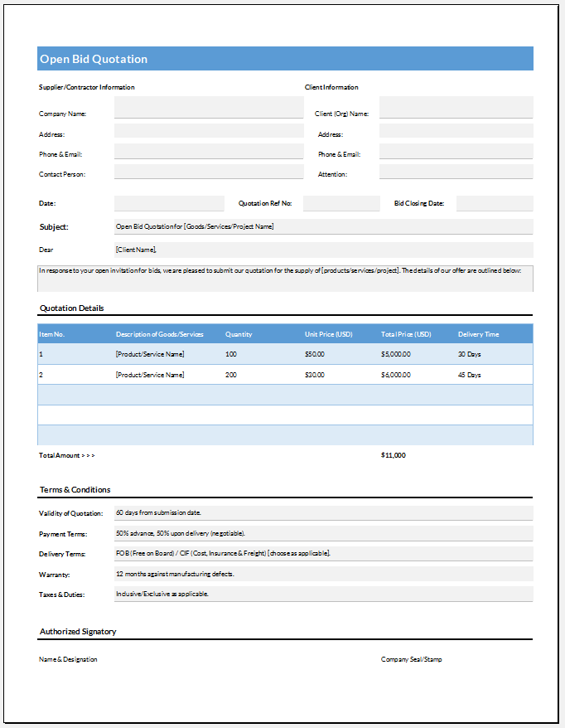565x728 pixels.
Task: Click the Bid Closing Date field
Action: 495,203
